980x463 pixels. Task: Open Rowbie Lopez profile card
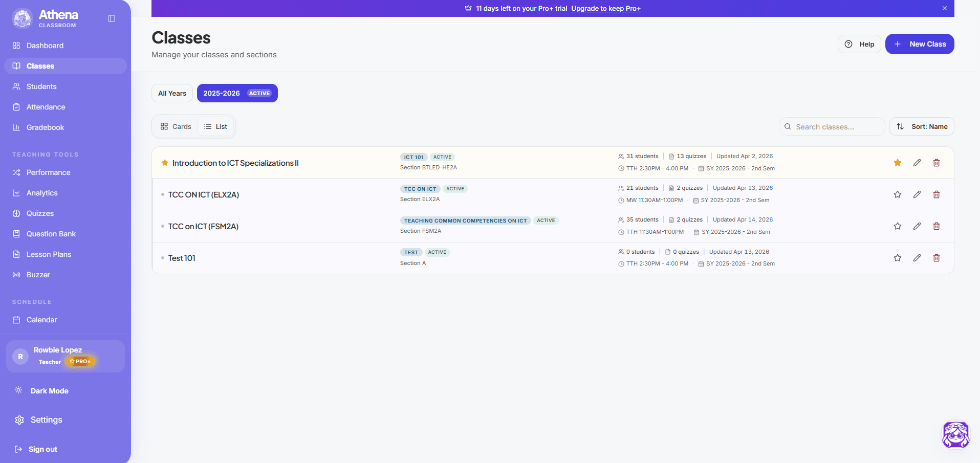66,356
